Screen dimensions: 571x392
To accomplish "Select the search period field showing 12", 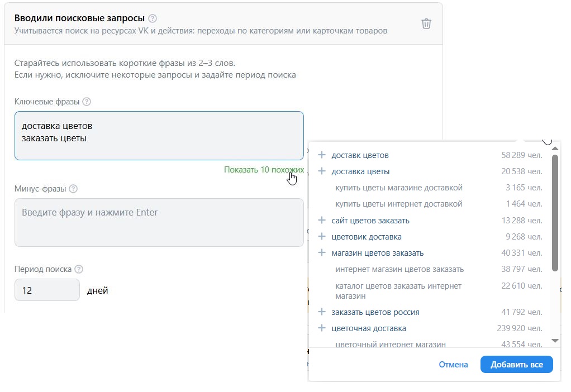I will 47,289.
